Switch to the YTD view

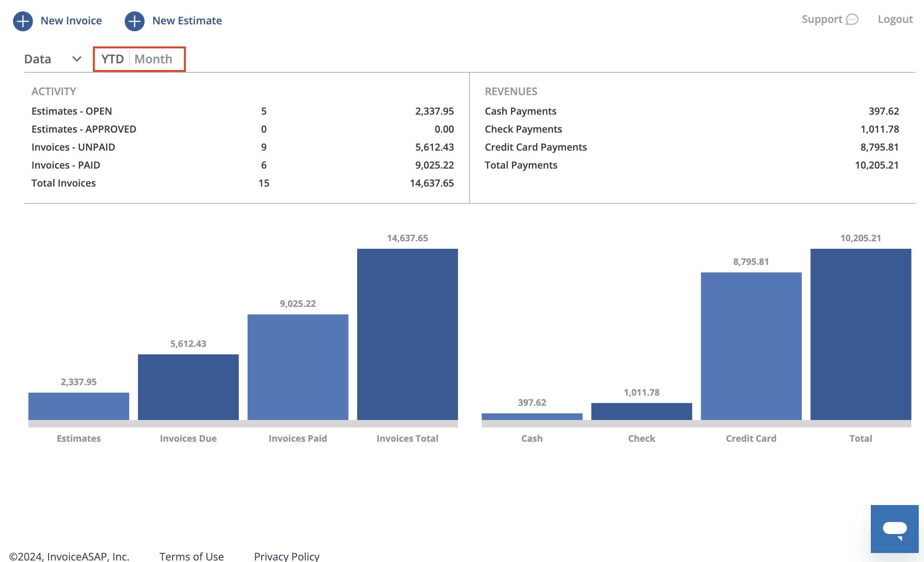pyautogui.click(x=112, y=59)
